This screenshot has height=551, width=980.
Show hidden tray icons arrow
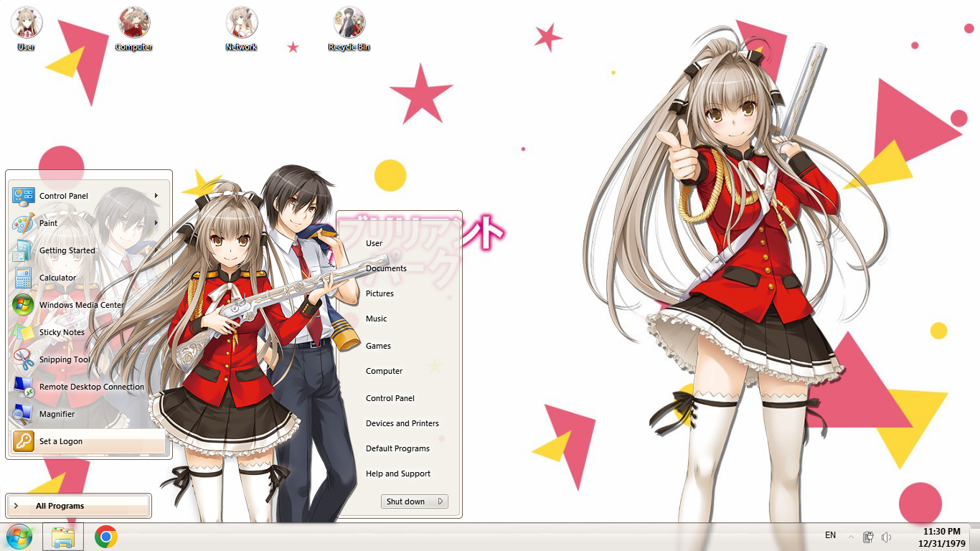click(851, 537)
